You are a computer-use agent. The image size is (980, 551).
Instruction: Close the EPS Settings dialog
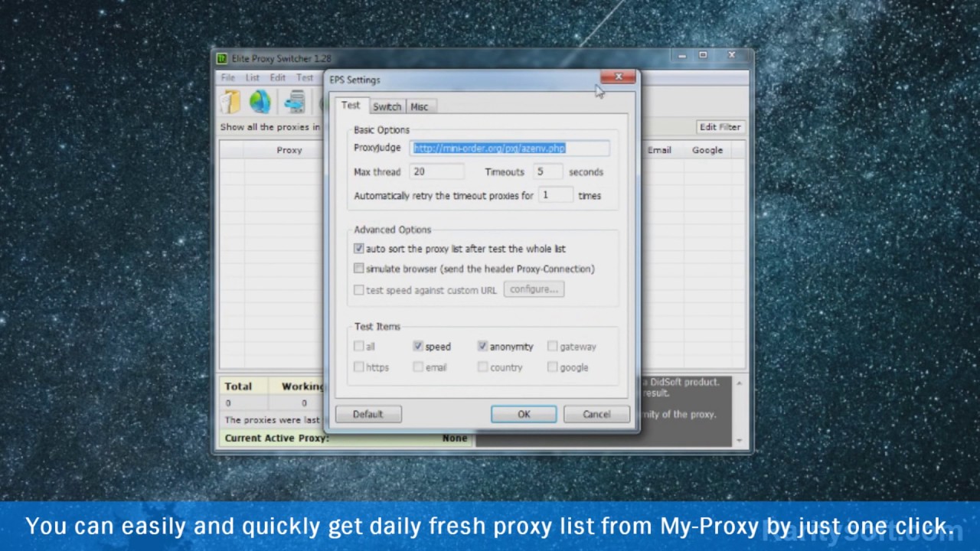618,77
